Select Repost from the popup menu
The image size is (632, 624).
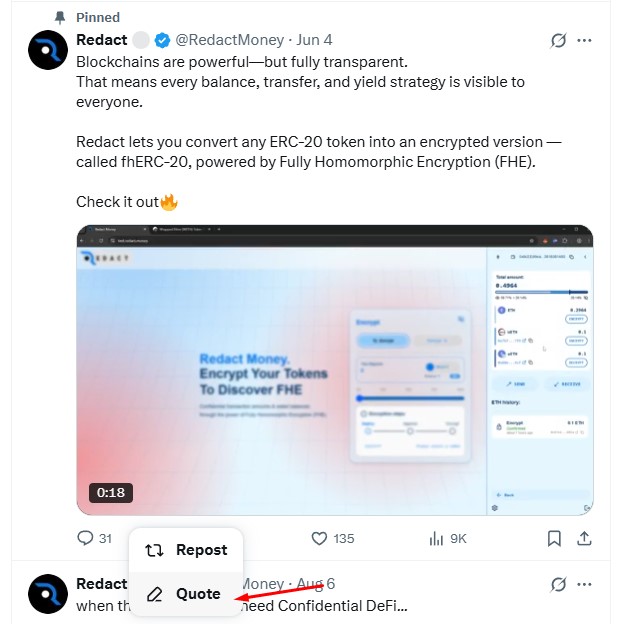[186, 550]
